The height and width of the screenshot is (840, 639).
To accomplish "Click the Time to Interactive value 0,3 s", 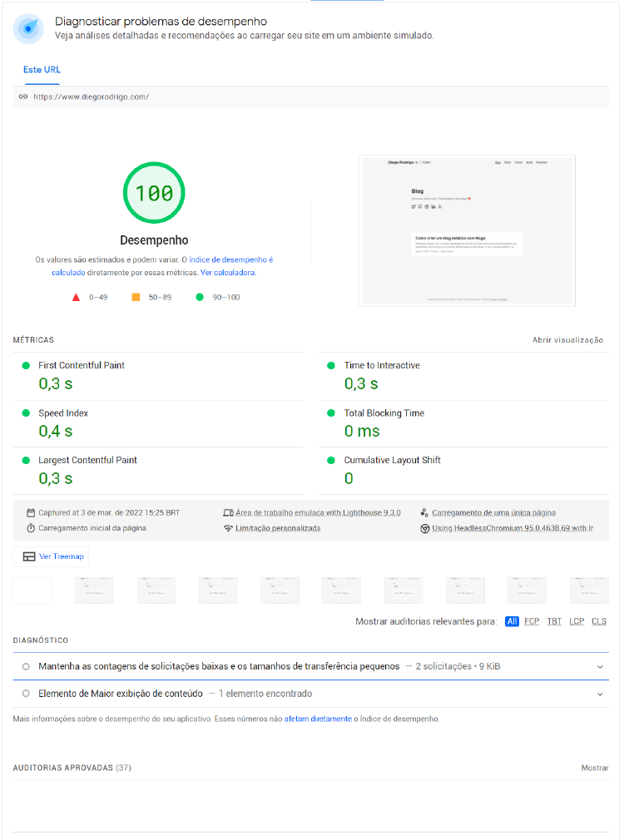I will click(361, 384).
